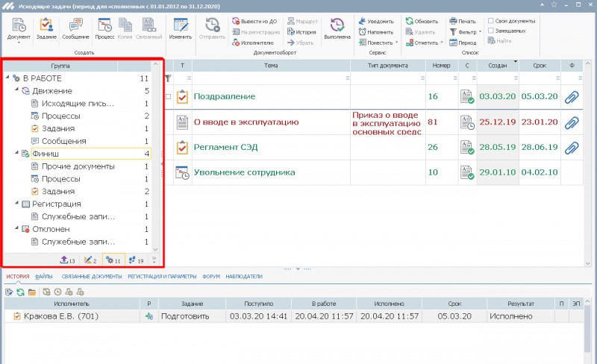
Task: Click the group tree vertical scrollbar
Action: (x=155, y=157)
